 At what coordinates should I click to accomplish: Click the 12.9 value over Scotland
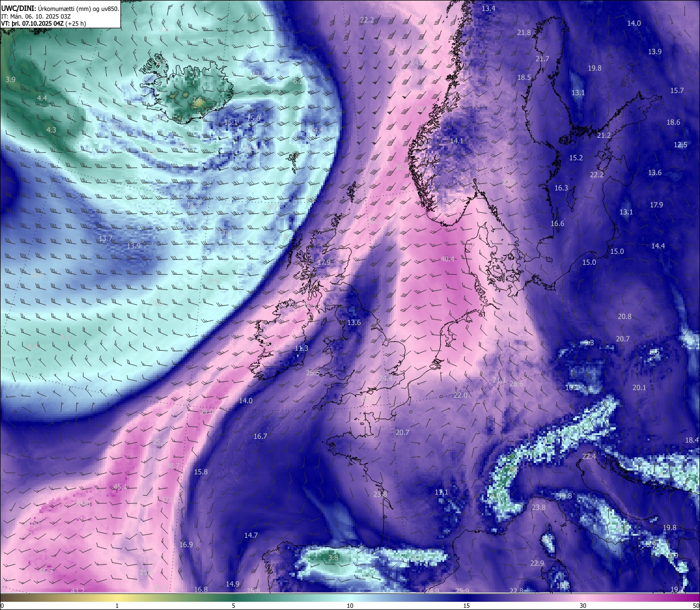(324, 262)
